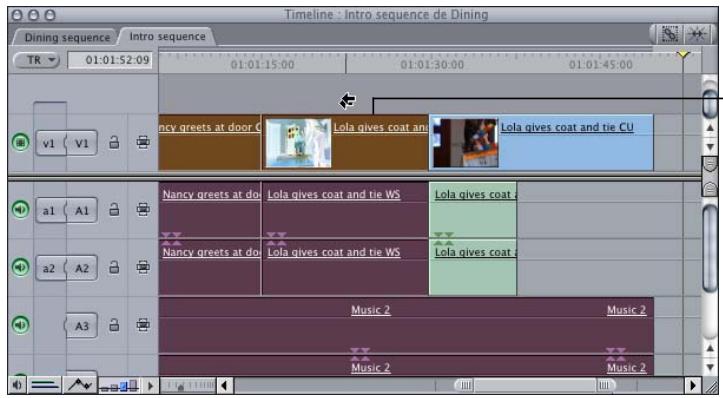The height and width of the screenshot is (398, 723).
Task: Open the TR real-time effects popup
Action: coord(37,60)
